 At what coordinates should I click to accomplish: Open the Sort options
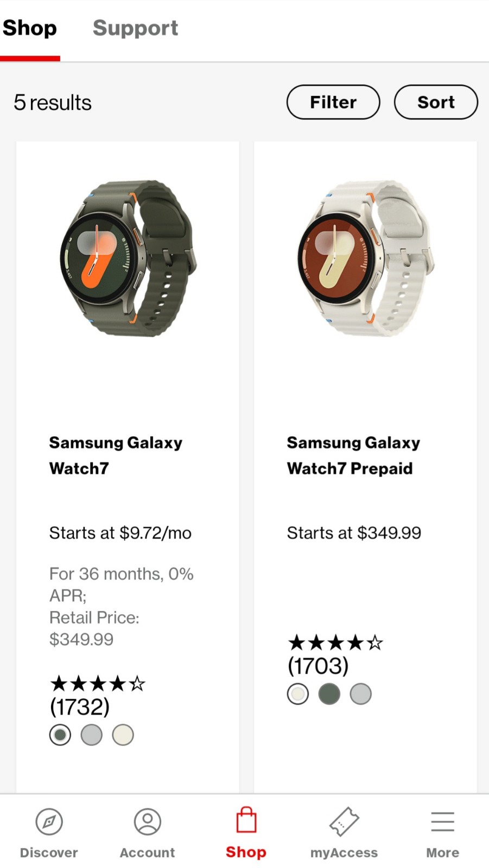coord(436,102)
